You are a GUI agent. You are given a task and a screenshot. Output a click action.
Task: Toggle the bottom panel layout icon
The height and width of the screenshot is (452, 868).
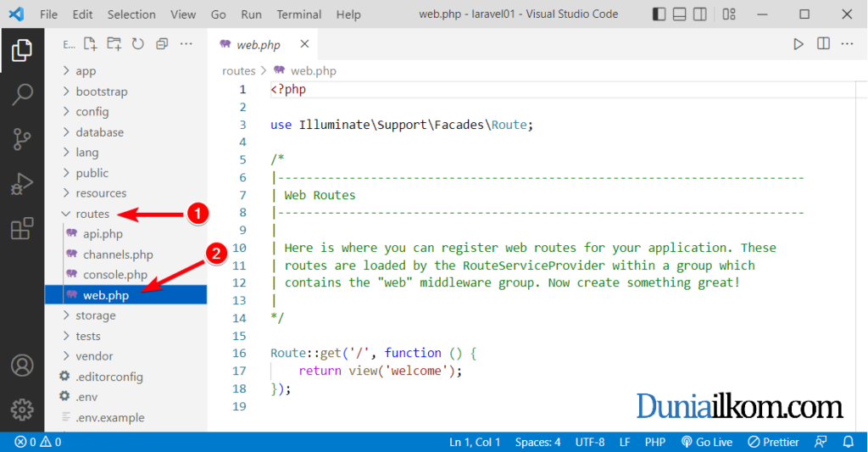click(x=679, y=14)
